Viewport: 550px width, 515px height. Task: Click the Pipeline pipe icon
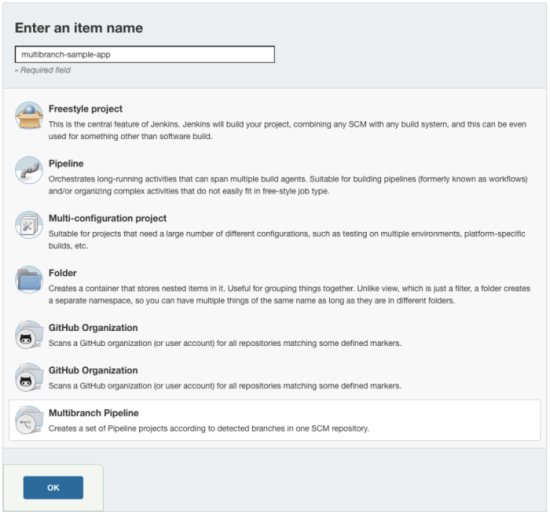click(x=29, y=170)
